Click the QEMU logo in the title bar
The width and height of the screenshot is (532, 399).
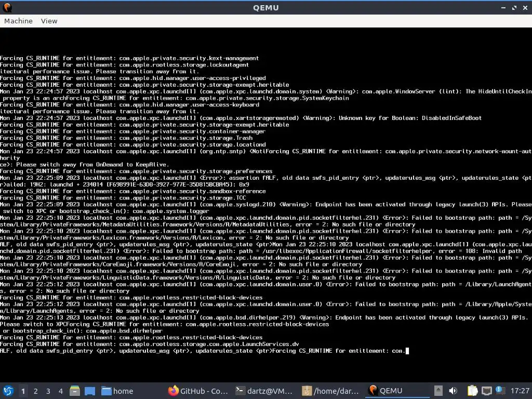tap(7, 7)
